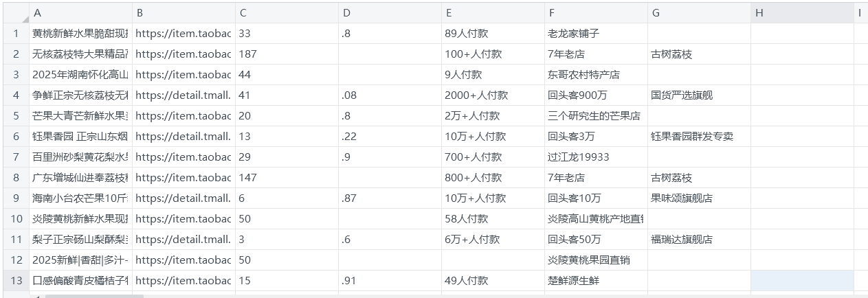The image size is (868, 298).
Task: Select the 6万+人付款 cell
Action: pos(493,239)
